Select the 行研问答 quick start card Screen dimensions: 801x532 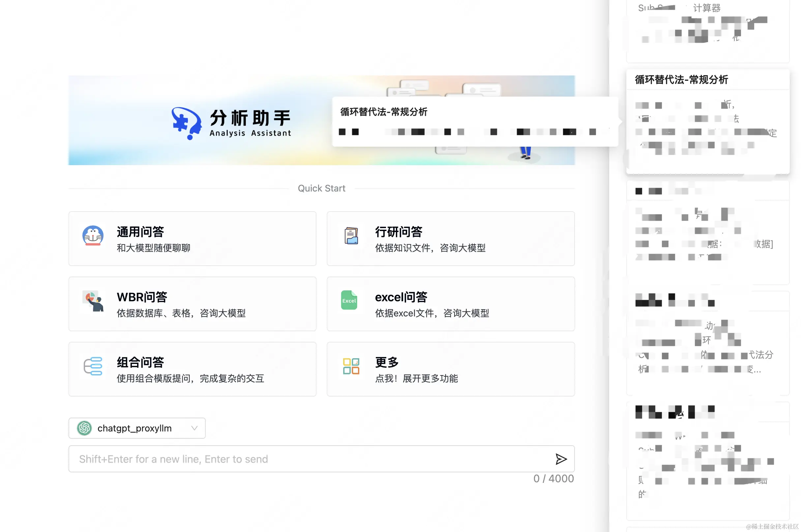click(450, 239)
